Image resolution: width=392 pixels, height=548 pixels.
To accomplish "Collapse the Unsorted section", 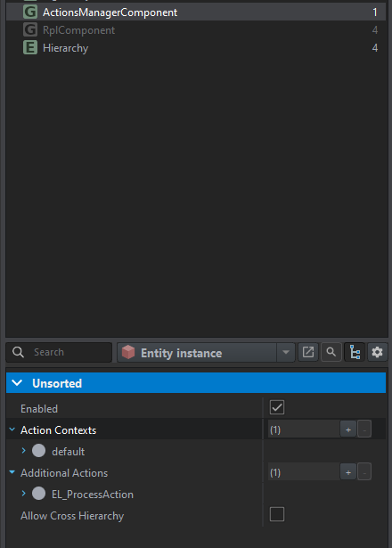I will click(x=17, y=383).
